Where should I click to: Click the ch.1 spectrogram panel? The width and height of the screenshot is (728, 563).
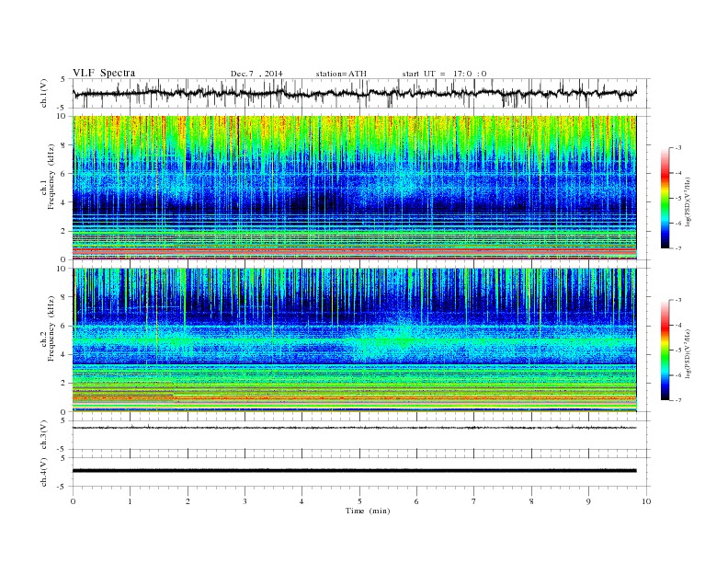[x=355, y=188]
